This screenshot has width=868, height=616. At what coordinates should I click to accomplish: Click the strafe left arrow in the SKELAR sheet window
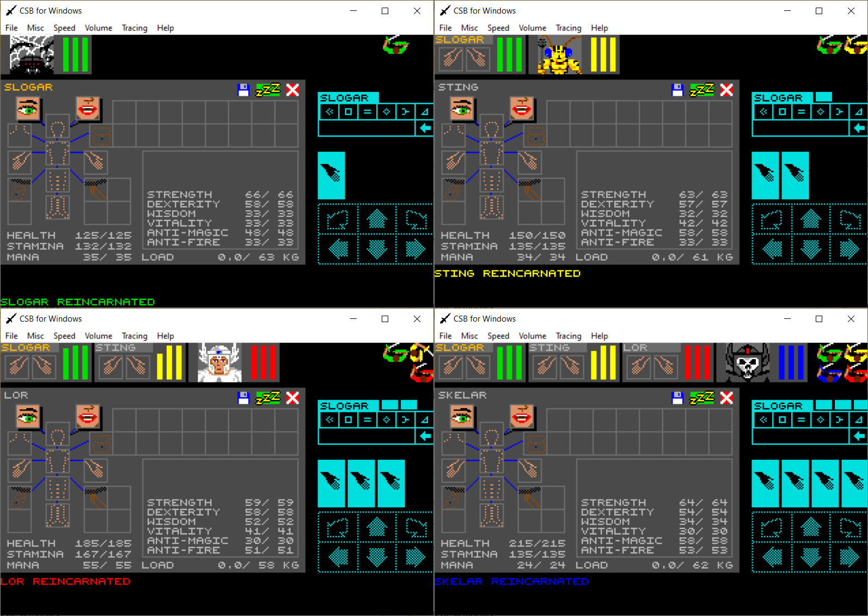click(772, 557)
